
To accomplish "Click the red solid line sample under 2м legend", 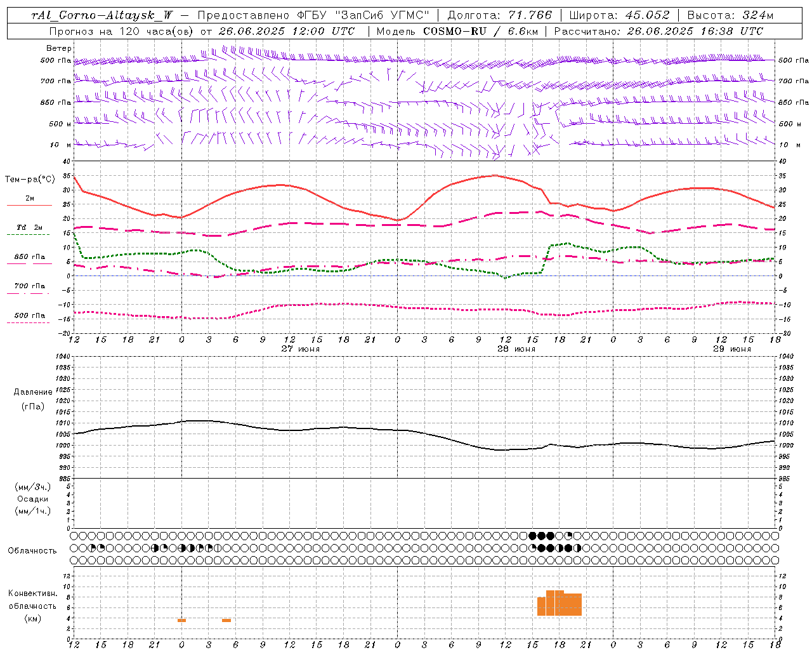I will coord(29,206).
